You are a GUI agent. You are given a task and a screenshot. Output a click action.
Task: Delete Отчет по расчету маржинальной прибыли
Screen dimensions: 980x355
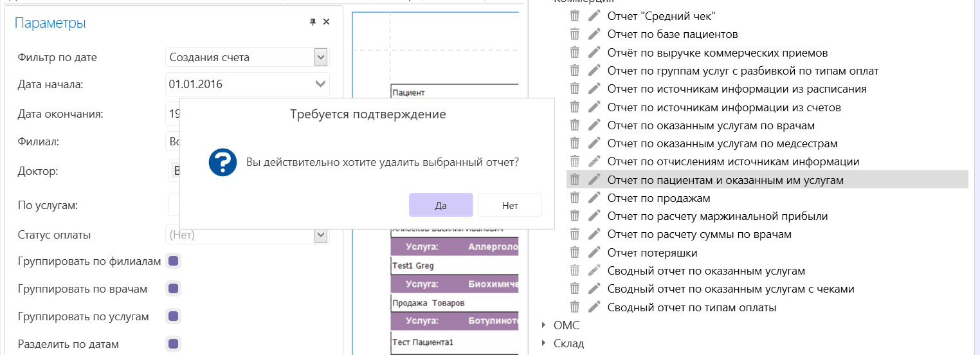coord(575,216)
